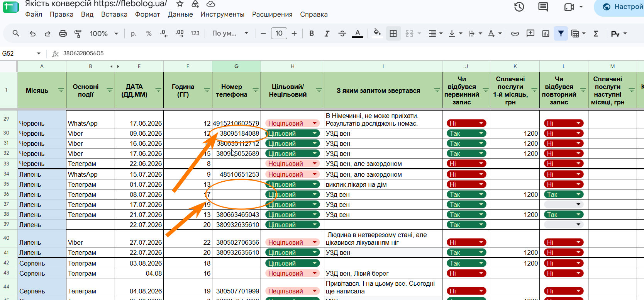The height and width of the screenshot is (300, 644).
Task: Click the insert link icon
Action: [515, 34]
